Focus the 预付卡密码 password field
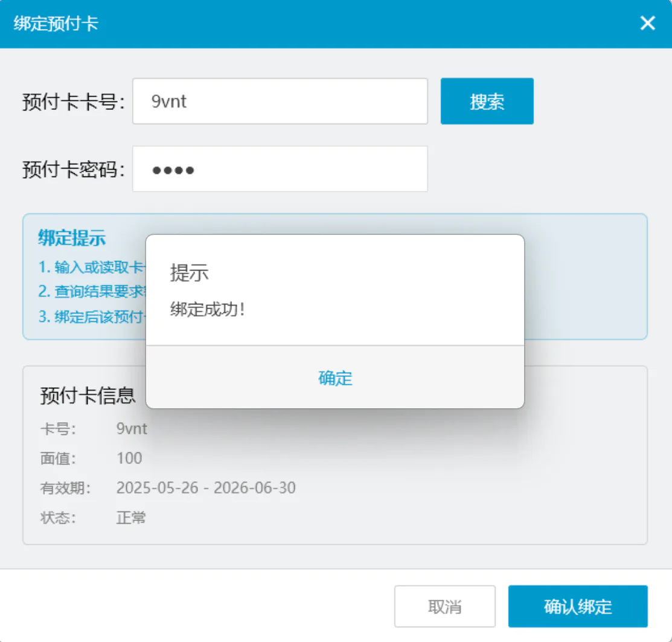This screenshot has height=642, width=672. pyautogui.click(x=280, y=169)
